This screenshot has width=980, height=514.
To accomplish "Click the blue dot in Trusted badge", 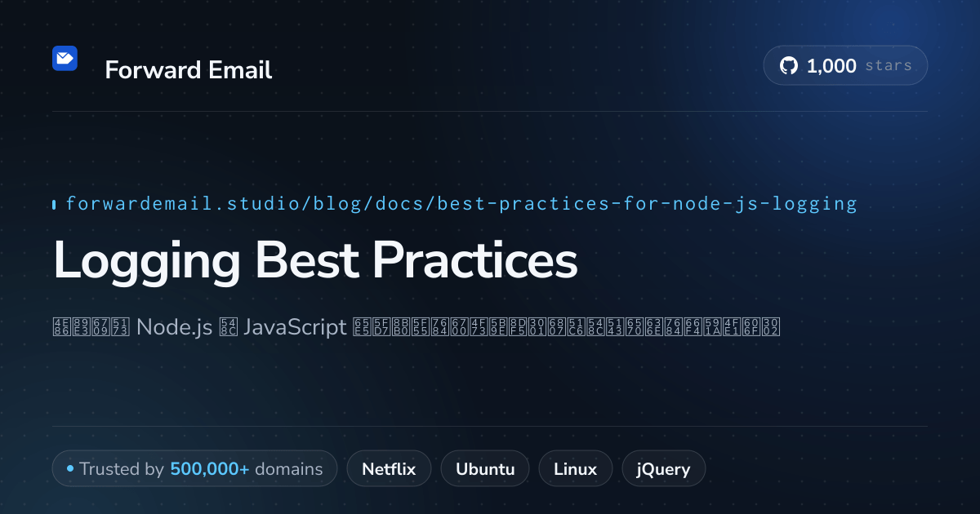I will 70,469.
